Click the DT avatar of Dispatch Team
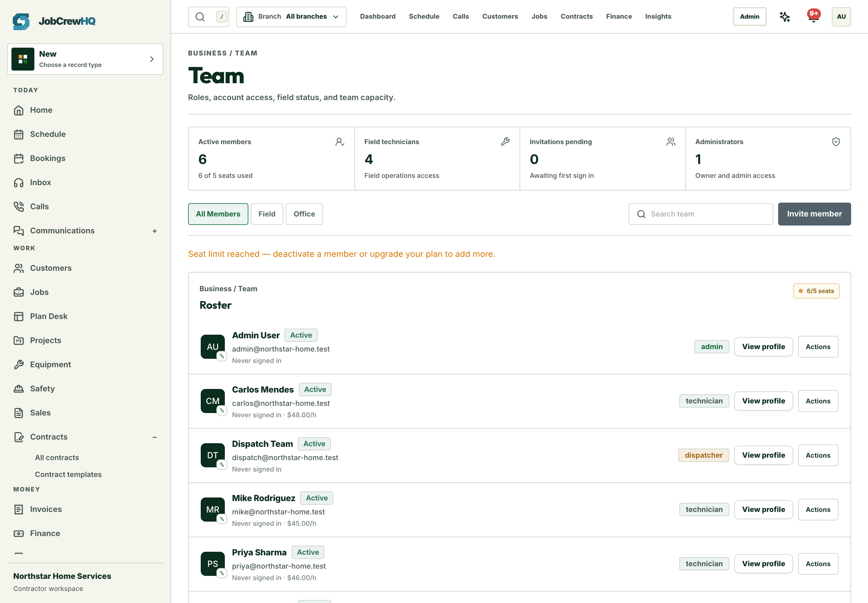Viewport: 868px width, 603px height. click(213, 455)
